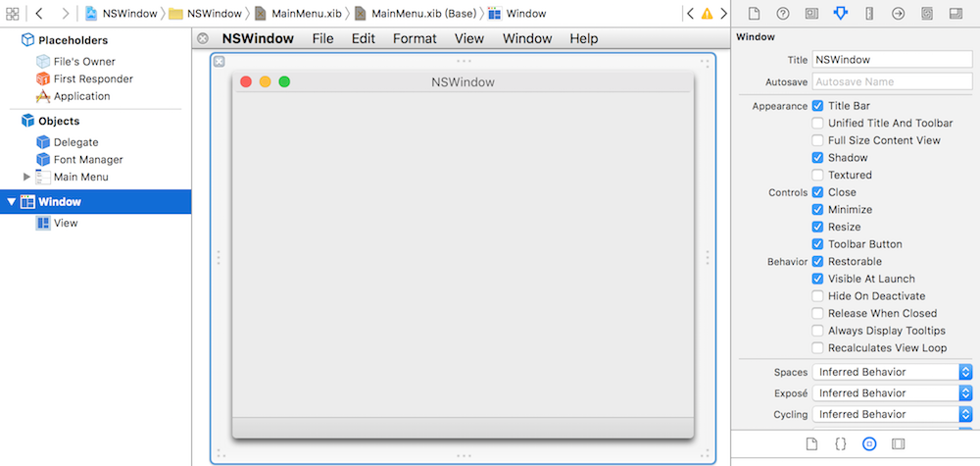Close the menu bar editor with X icon
980x466 pixels.
(x=203, y=39)
